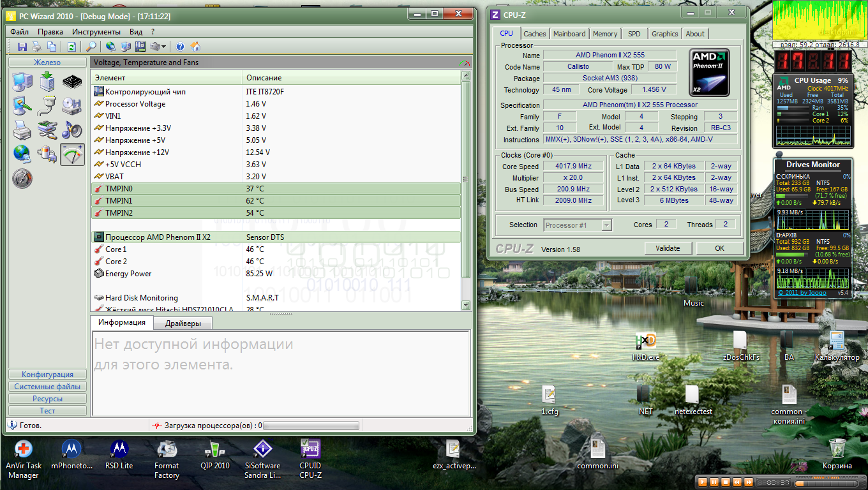The height and width of the screenshot is (490, 868).
Task: Click the Validate button in CPU-Z
Action: pyautogui.click(x=668, y=248)
